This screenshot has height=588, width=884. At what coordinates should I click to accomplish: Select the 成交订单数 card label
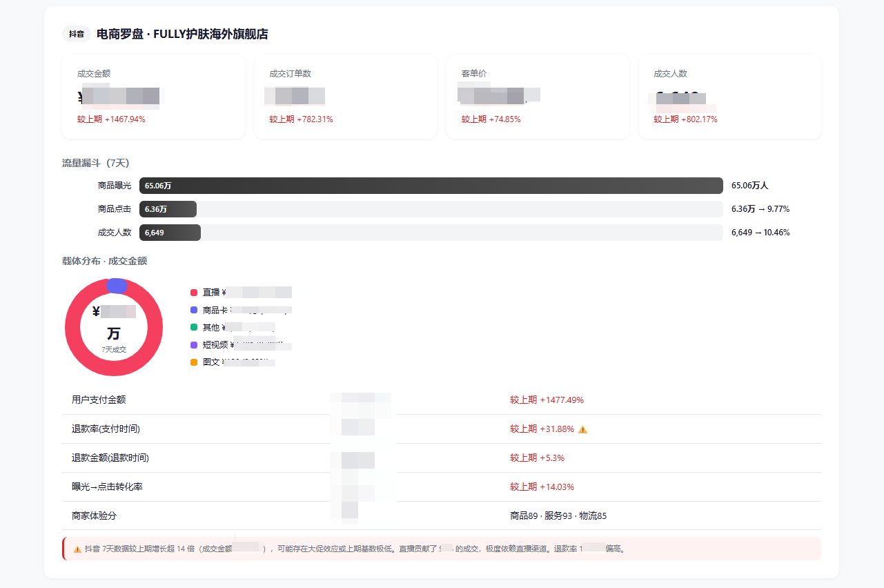point(290,74)
